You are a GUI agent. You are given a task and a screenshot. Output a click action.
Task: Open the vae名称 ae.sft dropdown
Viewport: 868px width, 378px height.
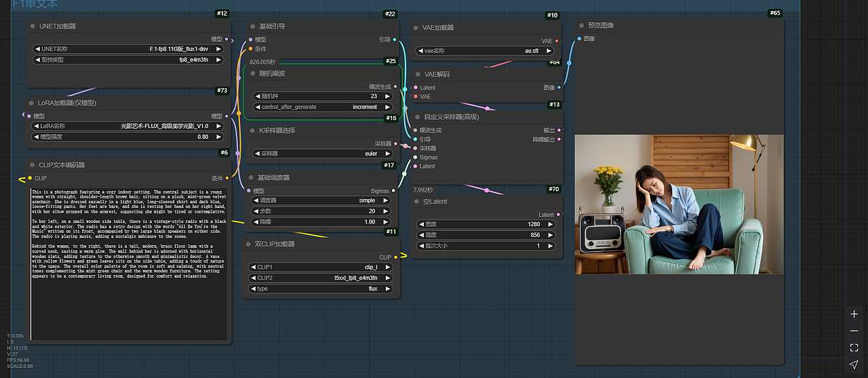(x=486, y=51)
